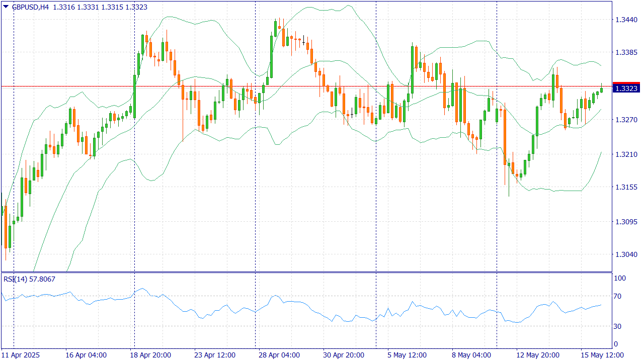Click the 1.3270 price scale label
This screenshot has height=362, width=644.
[x=627, y=120]
